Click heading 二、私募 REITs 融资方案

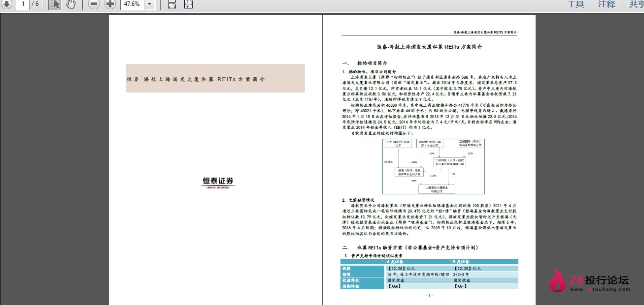(x=410, y=247)
